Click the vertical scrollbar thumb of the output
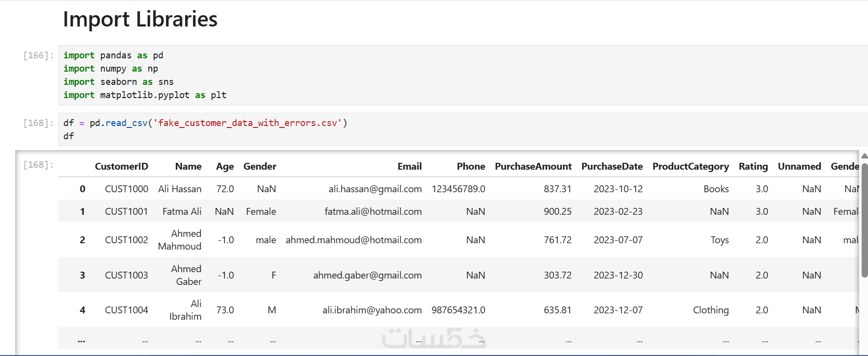Screen dimensions: 868x356 click(x=864, y=221)
